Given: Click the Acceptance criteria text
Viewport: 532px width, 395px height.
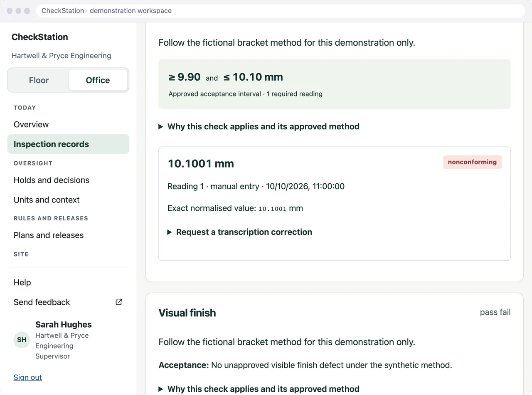Looking at the screenshot, I should [x=305, y=365].
